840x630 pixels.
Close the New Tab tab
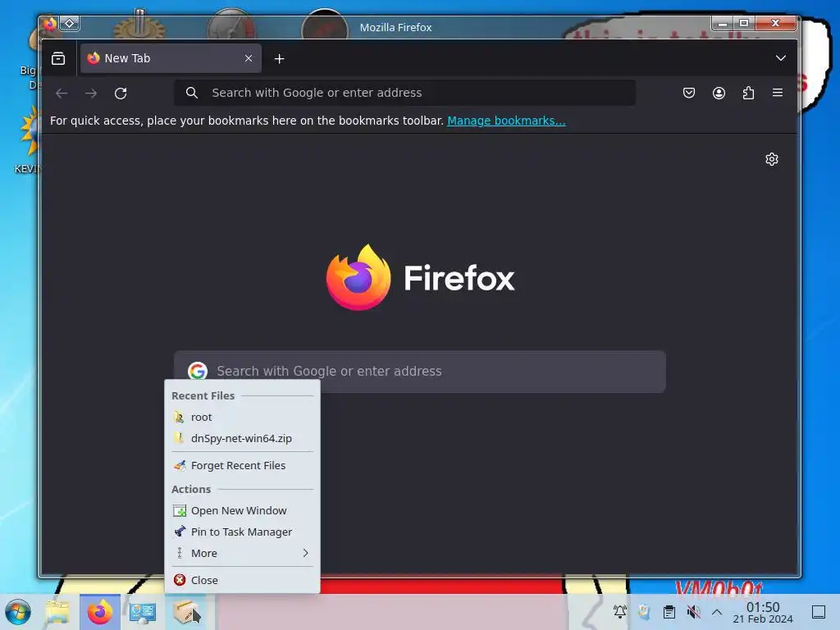[248, 58]
